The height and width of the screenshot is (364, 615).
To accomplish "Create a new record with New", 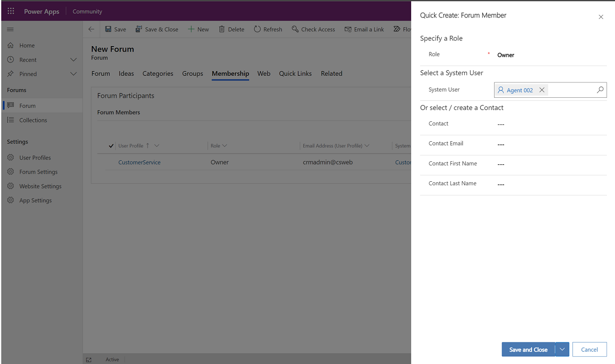I will [x=198, y=29].
